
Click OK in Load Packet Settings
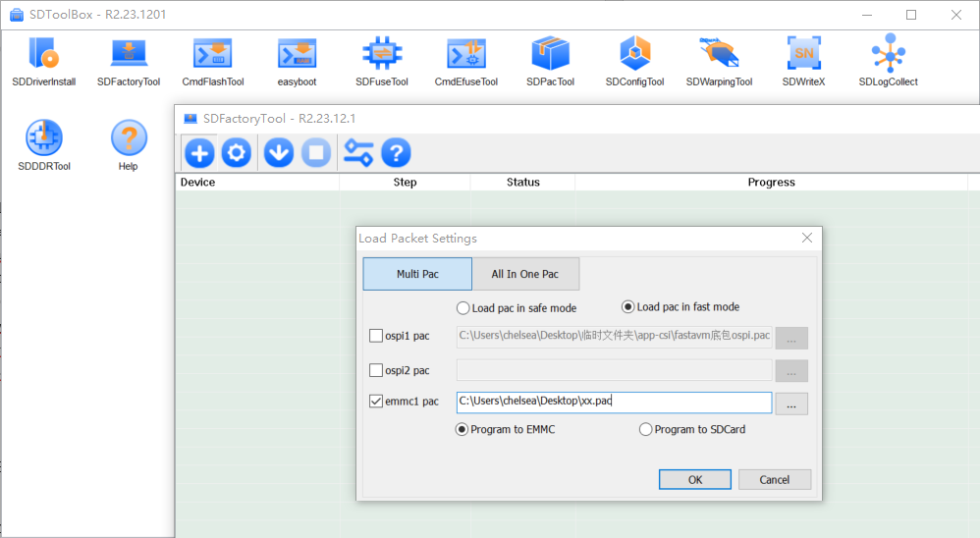[x=694, y=479]
